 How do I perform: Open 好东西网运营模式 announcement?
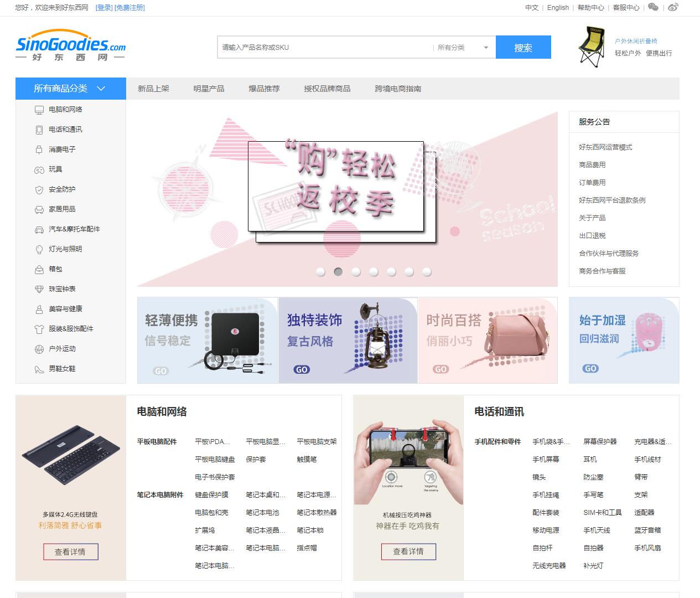[605, 147]
